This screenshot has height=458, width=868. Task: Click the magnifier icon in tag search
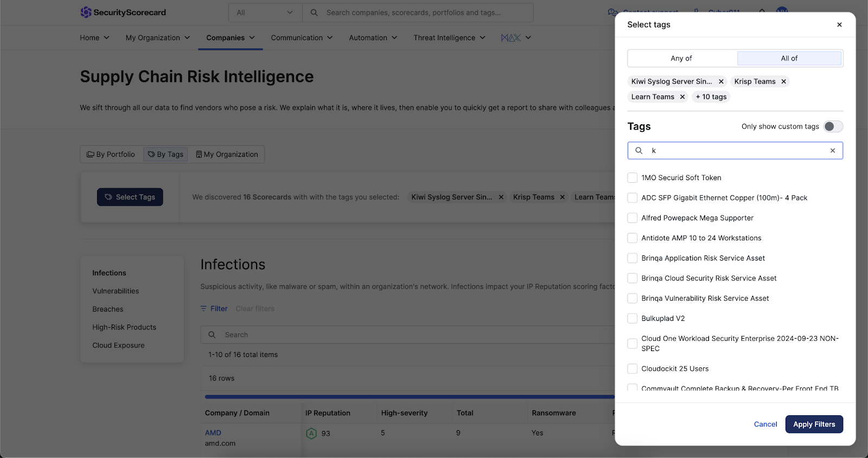click(x=639, y=150)
